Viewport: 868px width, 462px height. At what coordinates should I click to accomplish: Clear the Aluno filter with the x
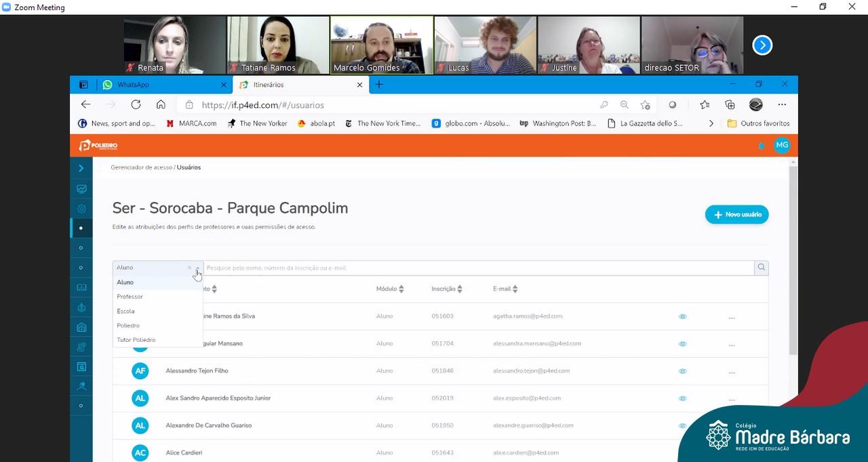click(189, 268)
